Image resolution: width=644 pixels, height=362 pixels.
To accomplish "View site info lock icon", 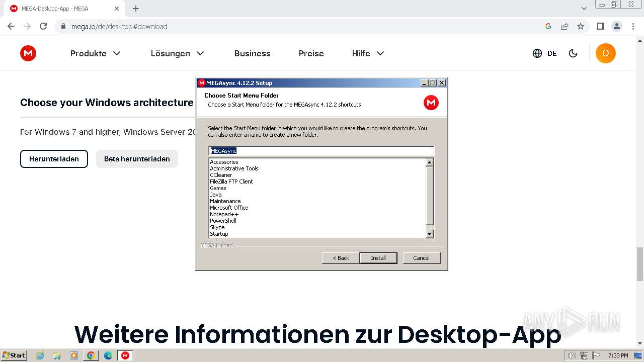I will point(63,26).
